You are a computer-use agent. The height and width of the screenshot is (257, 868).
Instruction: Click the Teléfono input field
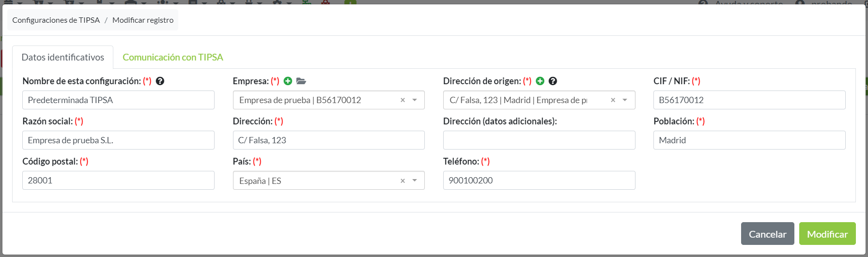pos(539,181)
